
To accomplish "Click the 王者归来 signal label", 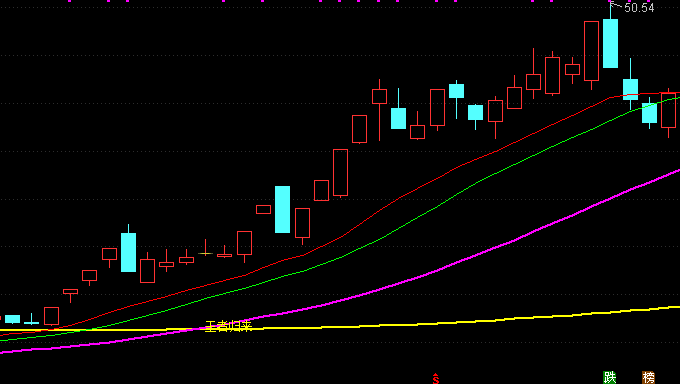I will click(229, 327).
